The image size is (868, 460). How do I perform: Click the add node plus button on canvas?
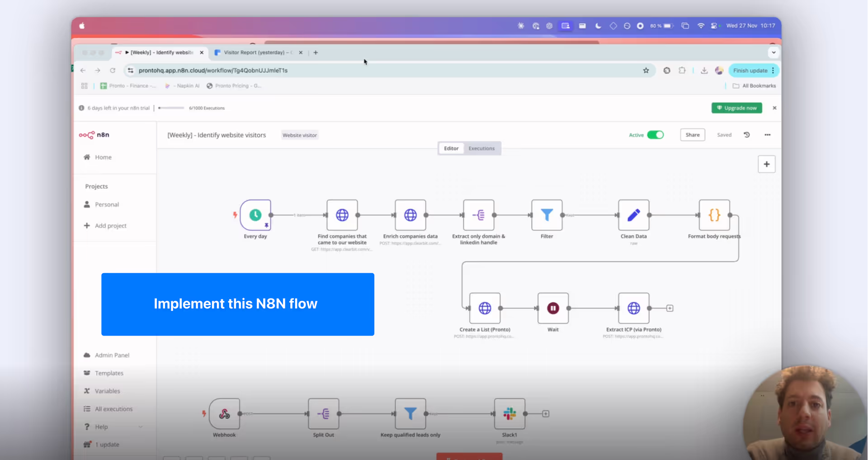[x=767, y=164]
